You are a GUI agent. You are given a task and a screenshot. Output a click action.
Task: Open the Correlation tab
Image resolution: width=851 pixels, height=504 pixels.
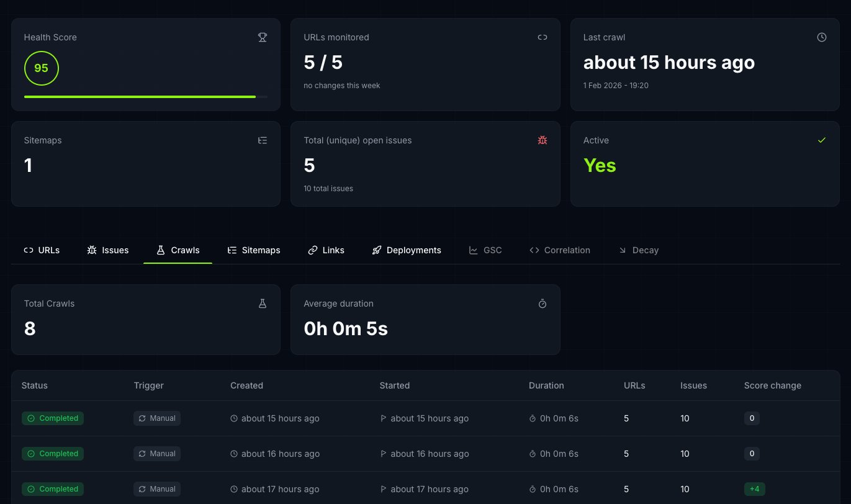[560, 250]
